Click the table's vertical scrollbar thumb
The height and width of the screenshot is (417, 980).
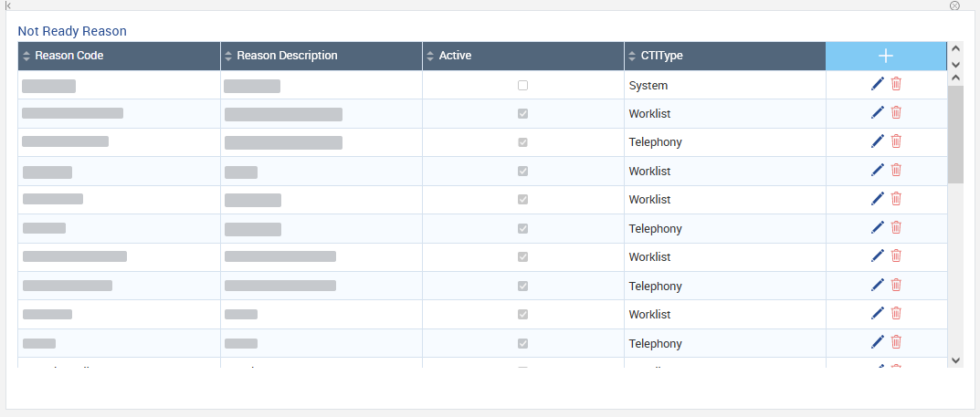click(x=955, y=133)
